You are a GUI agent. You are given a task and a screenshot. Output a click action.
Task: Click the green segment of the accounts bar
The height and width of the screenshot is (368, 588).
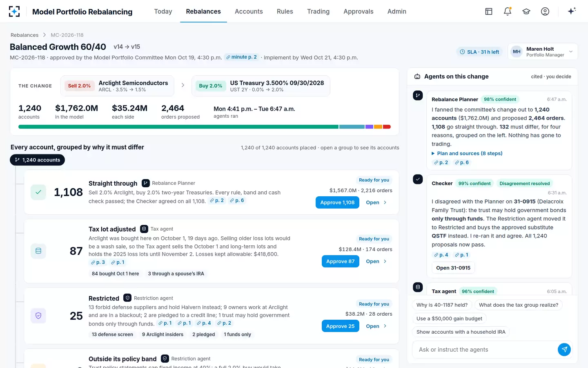(x=178, y=127)
